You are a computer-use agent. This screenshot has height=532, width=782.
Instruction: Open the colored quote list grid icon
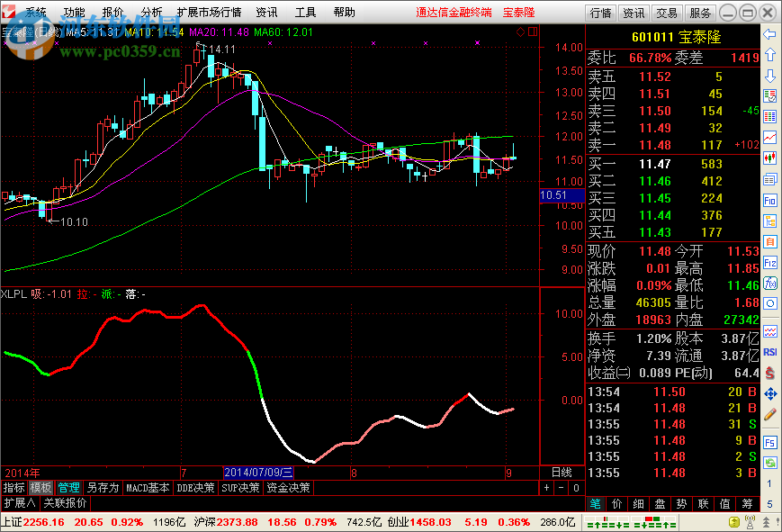[x=769, y=117]
